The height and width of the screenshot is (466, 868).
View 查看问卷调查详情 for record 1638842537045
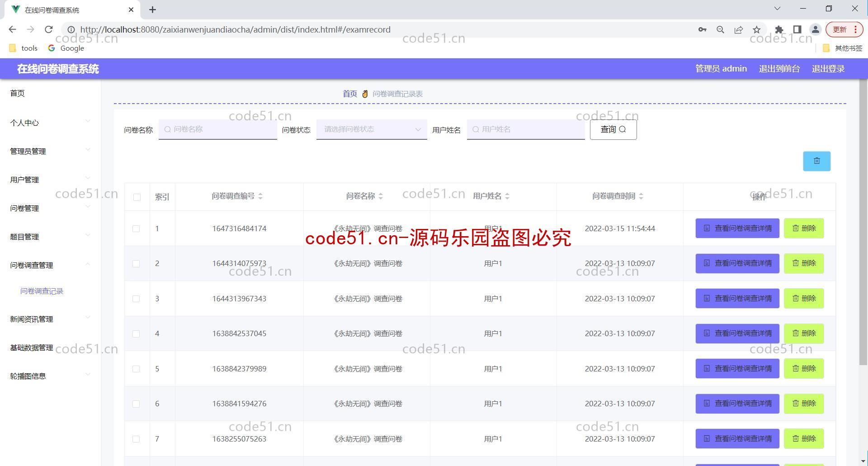pos(737,333)
